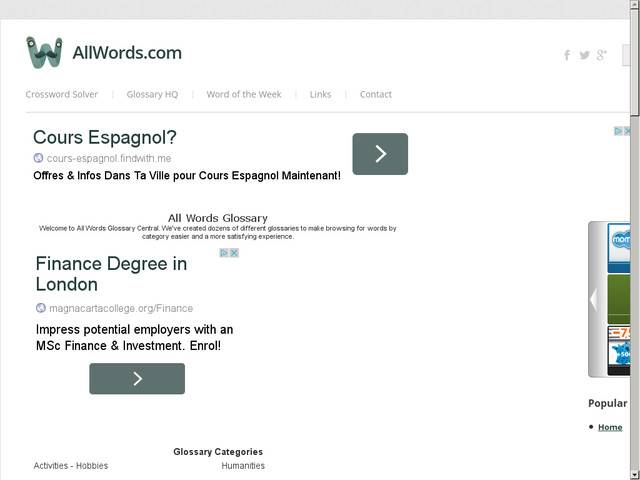Click the 'Offres & Infos Dans Ta Ville' ad text
The width and height of the screenshot is (640, 480).
coord(187,176)
